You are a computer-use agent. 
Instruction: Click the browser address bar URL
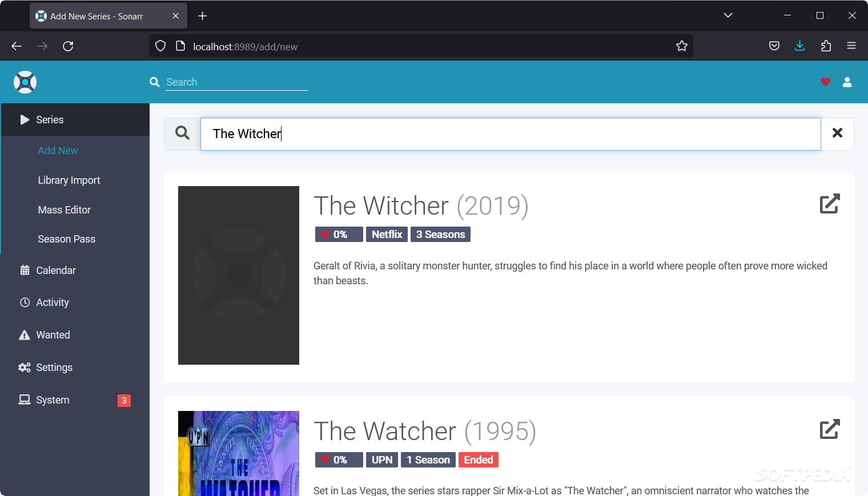point(246,47)
